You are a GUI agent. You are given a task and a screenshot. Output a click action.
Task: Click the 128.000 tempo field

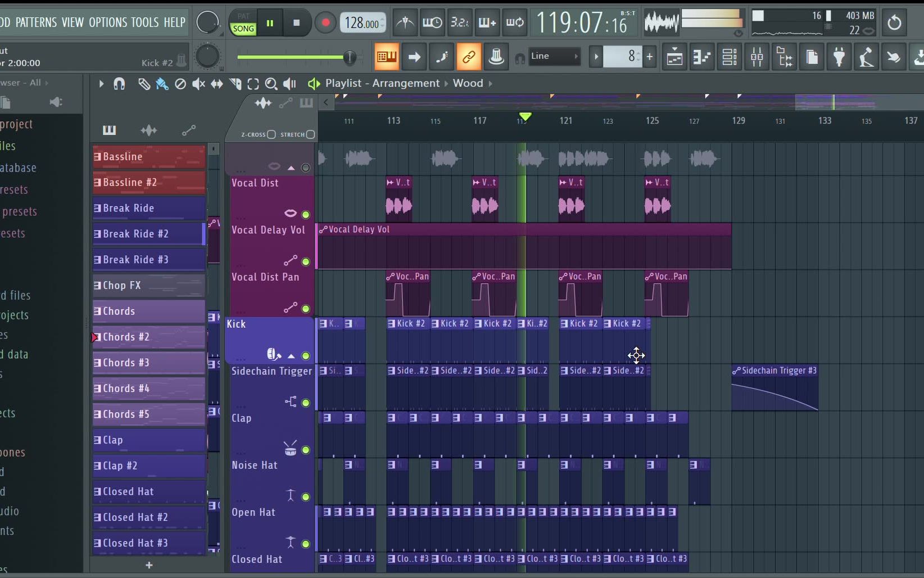pyautogui.click(x=363, y=23)
